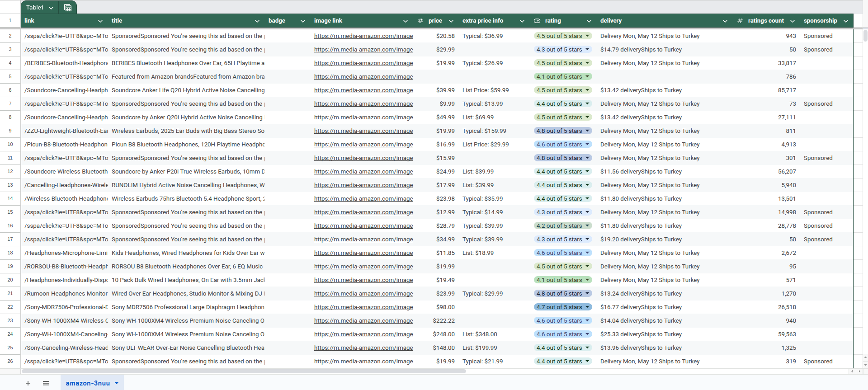The height and width of the screenshot is (390, 868).
Task: Open sponsorship column header dropdown
Action: tap(845, 21)
